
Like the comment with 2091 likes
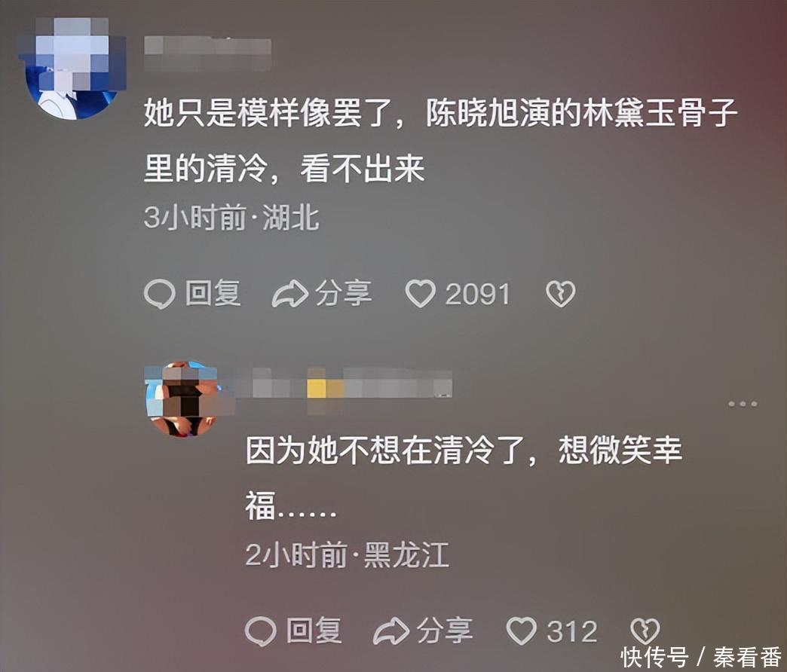coord(421,294)
